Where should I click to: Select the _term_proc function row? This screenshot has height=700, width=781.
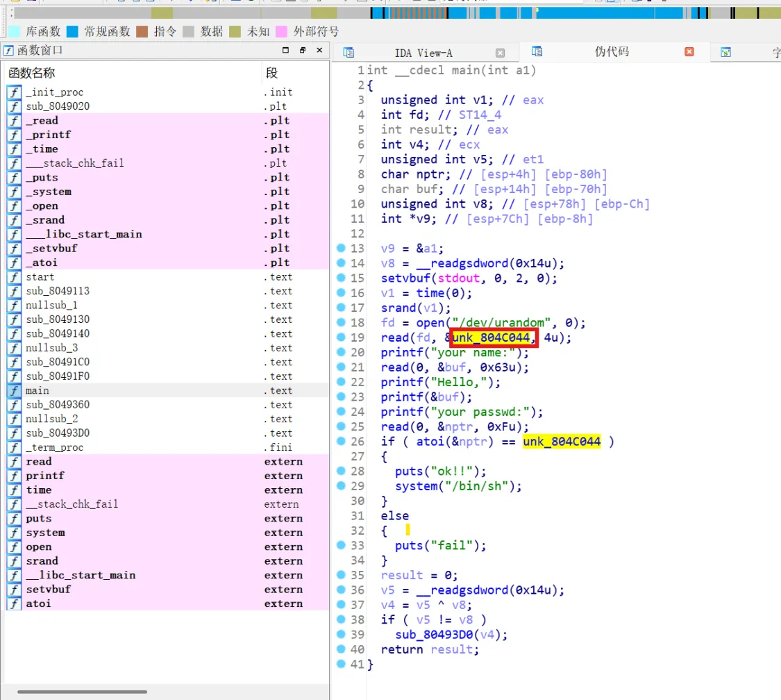point(167,447)
